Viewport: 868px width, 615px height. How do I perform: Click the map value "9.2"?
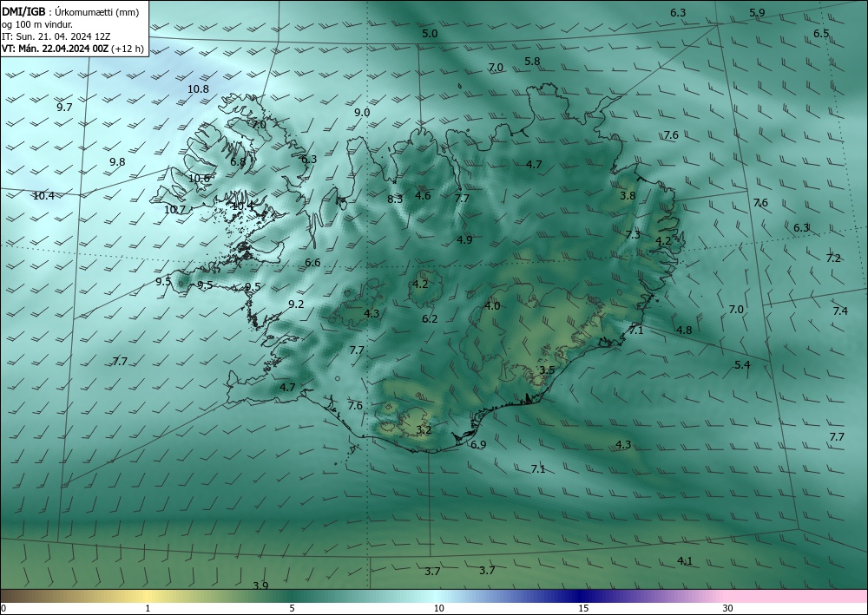296,304
